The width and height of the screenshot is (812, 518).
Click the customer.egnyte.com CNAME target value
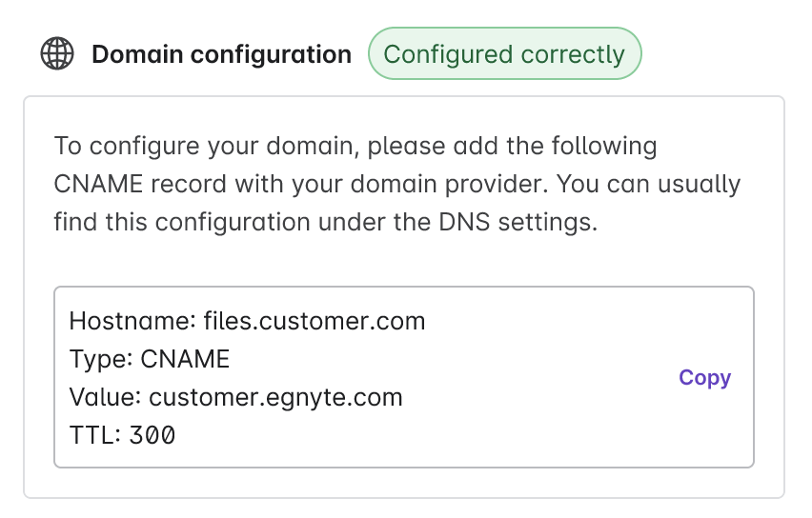pyautogui.click(x=275, y=397)
